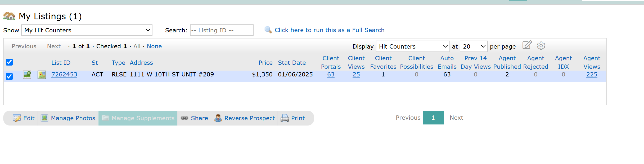This screenshot has height=164, width=644.
Task: Open the yellow thumbnail icon in listing row
Action: (x=42, y=75)
